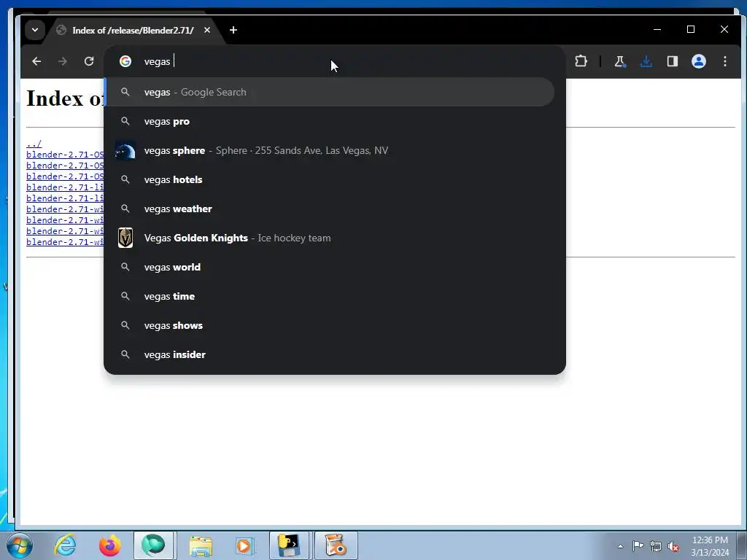
Task: Click search icon beside 'vegas pro'
Action: click(125, 122)
